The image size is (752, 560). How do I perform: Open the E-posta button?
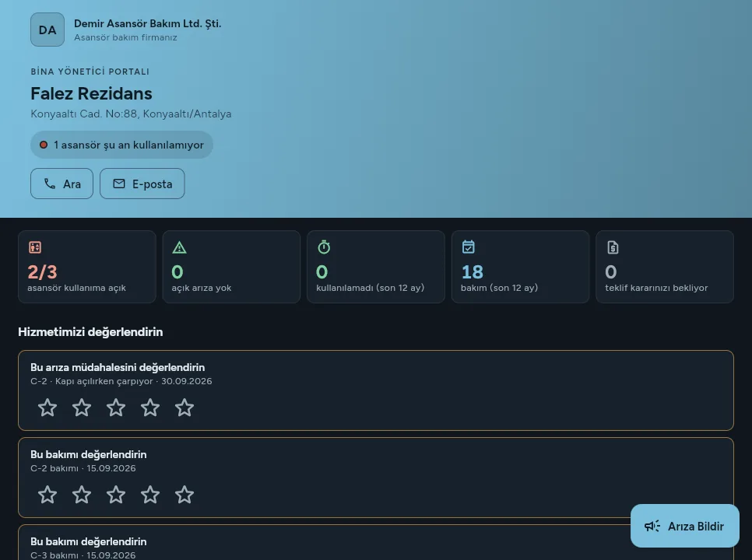pyautogui.click(x=142, y=184)
